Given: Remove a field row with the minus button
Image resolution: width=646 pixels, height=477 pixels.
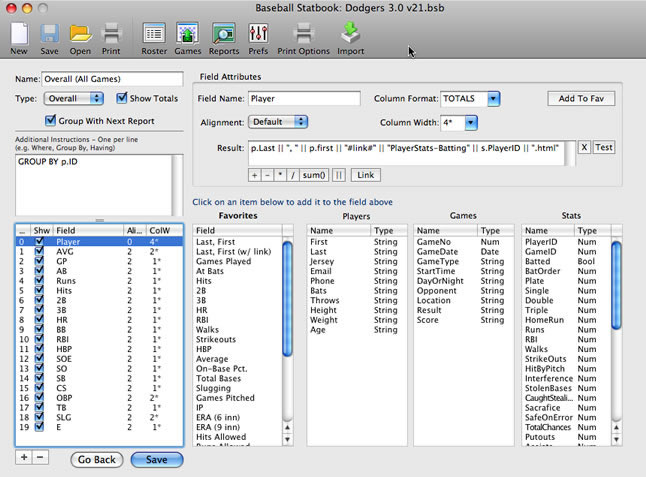Looking at the screenshot, I should [x=40, y=457].
